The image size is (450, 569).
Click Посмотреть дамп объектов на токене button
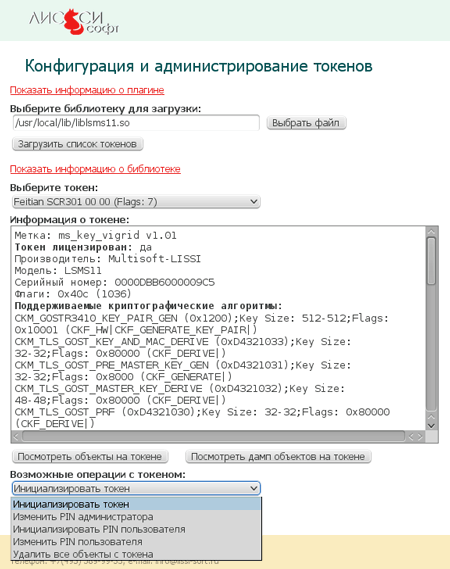(x=278, y=457)
